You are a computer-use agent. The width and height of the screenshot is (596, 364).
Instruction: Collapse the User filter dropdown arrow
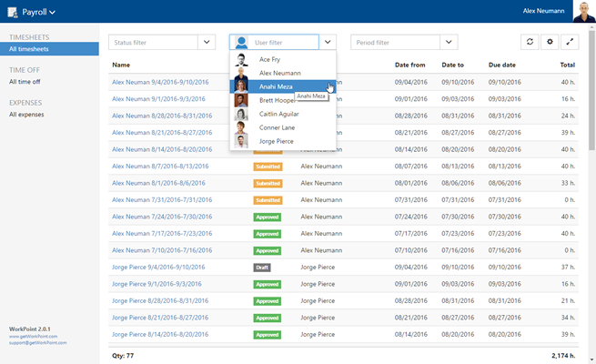328,42
